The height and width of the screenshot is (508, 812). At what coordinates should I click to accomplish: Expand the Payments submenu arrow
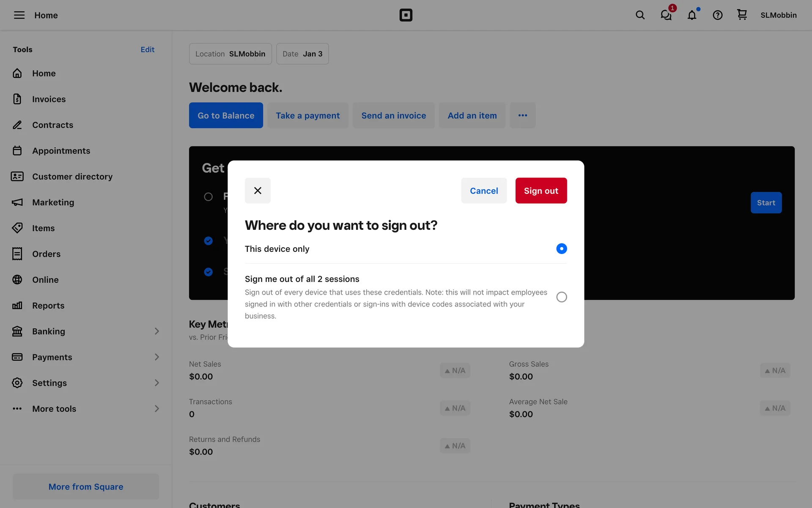(156, 357)
